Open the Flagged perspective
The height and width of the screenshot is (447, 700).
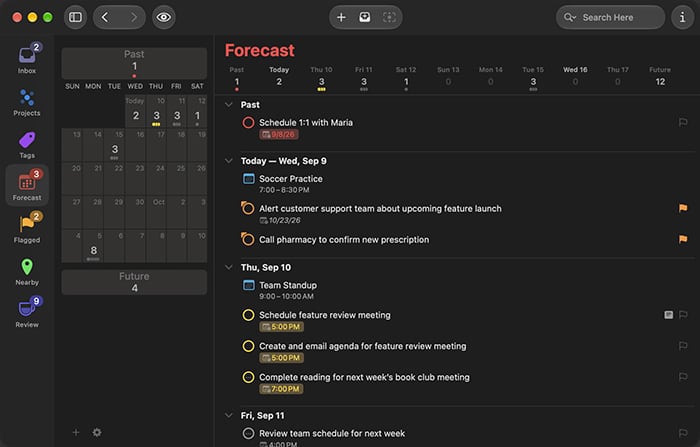pyautogui.click(x=27, y=228)
